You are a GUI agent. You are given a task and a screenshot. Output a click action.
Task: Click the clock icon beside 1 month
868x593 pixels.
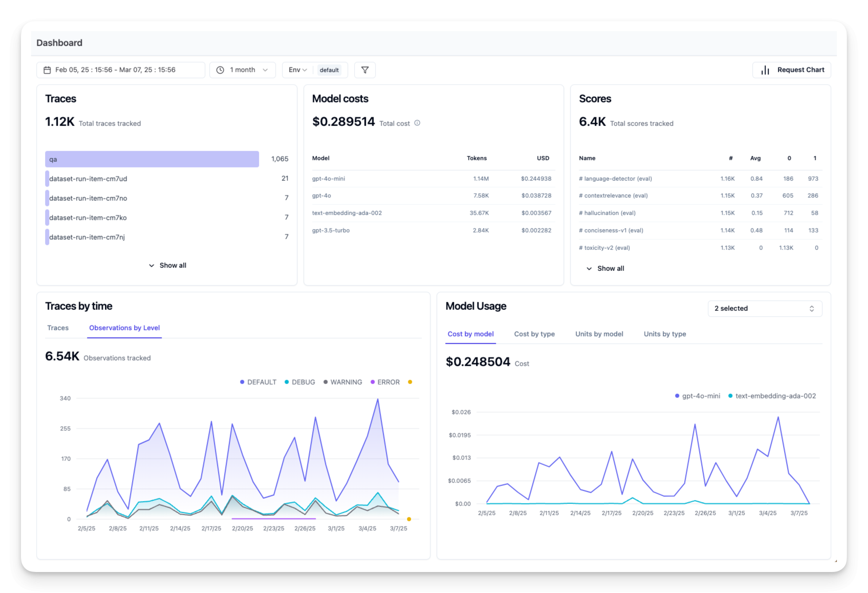[x=220, y=70]
